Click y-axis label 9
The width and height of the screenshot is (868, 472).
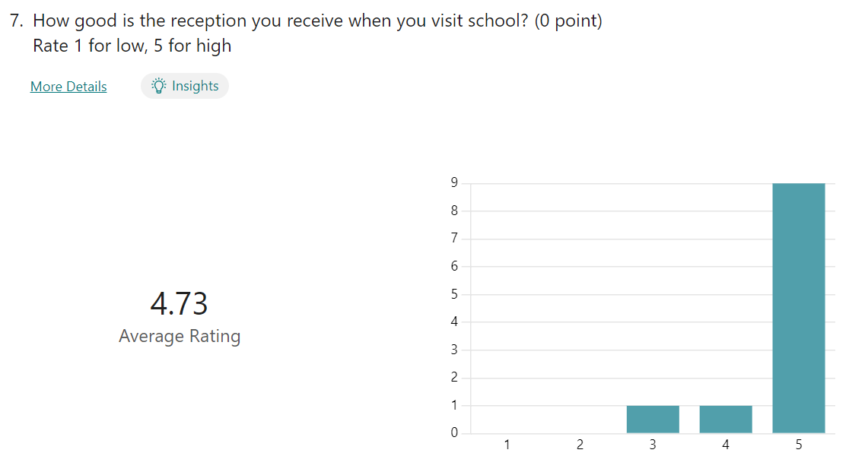point(454,182)
